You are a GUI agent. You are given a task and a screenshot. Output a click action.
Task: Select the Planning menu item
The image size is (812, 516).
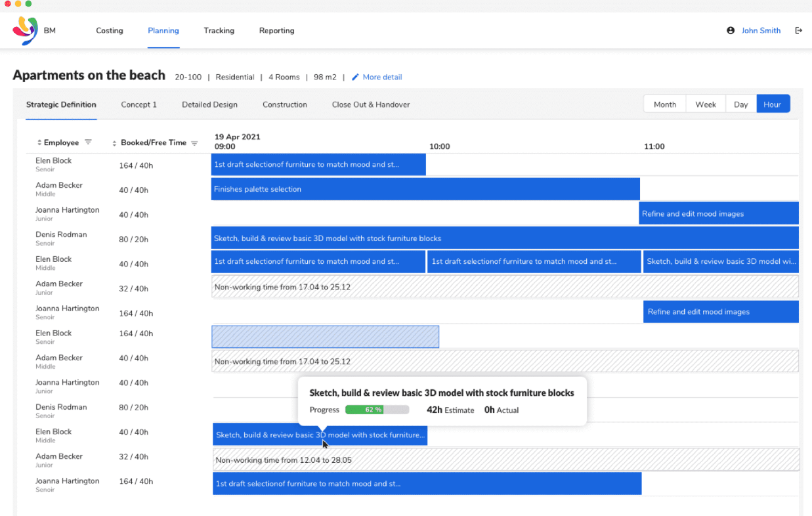tap(163, 30)
